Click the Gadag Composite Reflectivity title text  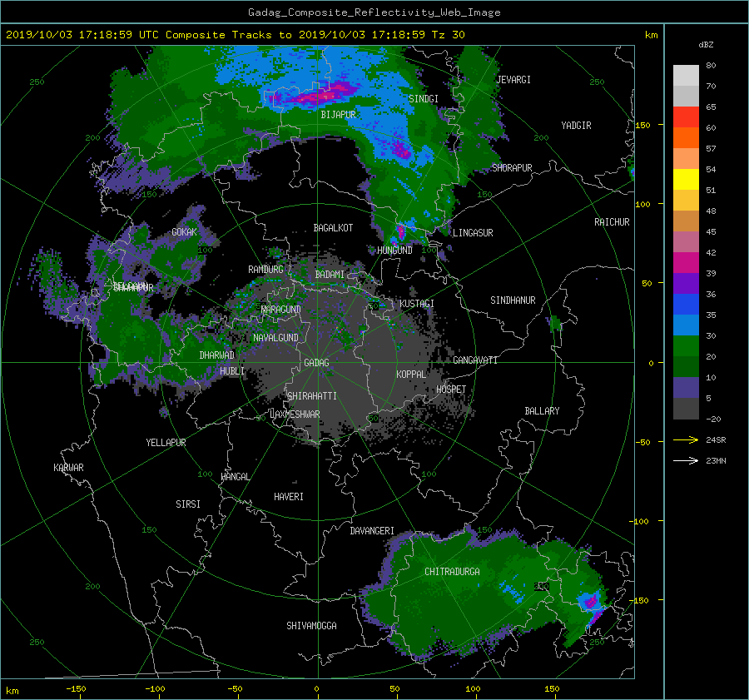[374, 12]
